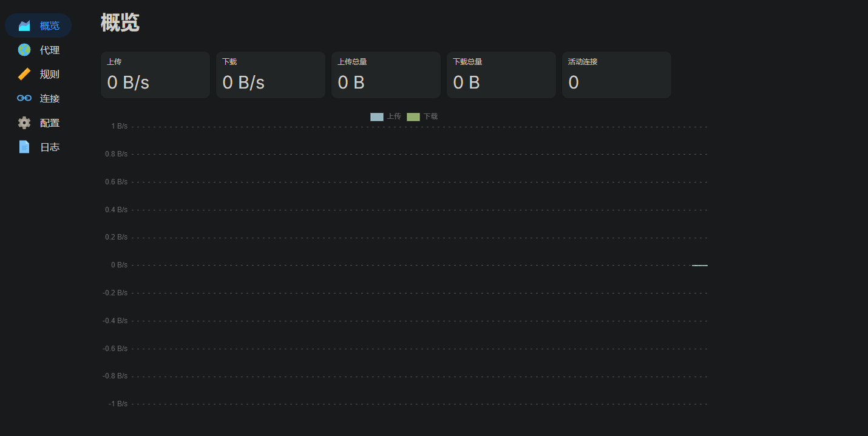Viewport: 868px width, 436px height.
Task: Hide the 上传 series via legend label
Action: click(394, 116)
